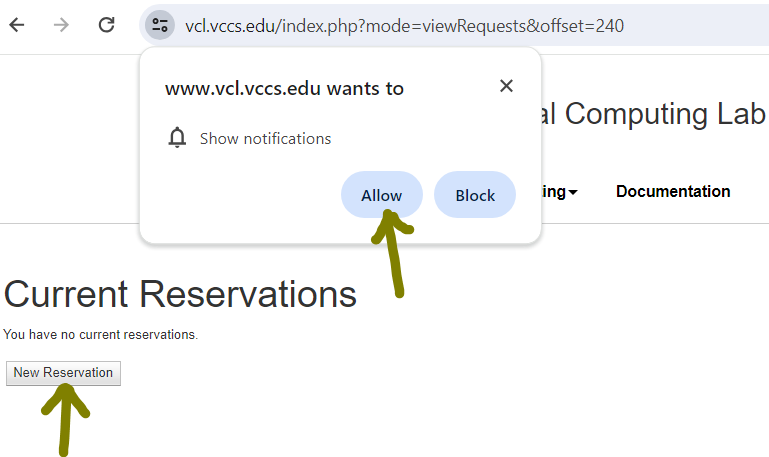Screen dimensions: 769x457
Task: Reload the page with the refresh icon
Action: pyautogui.click(x=106, y=25)
